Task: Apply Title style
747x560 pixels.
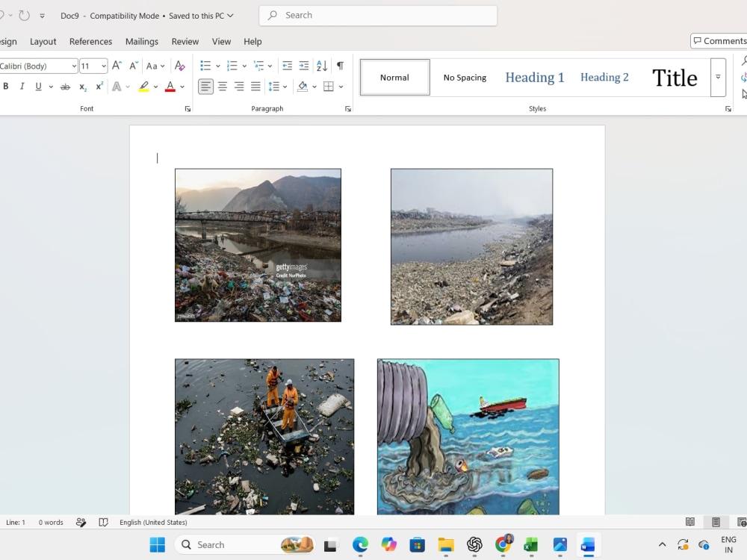Action: point(674,77)
